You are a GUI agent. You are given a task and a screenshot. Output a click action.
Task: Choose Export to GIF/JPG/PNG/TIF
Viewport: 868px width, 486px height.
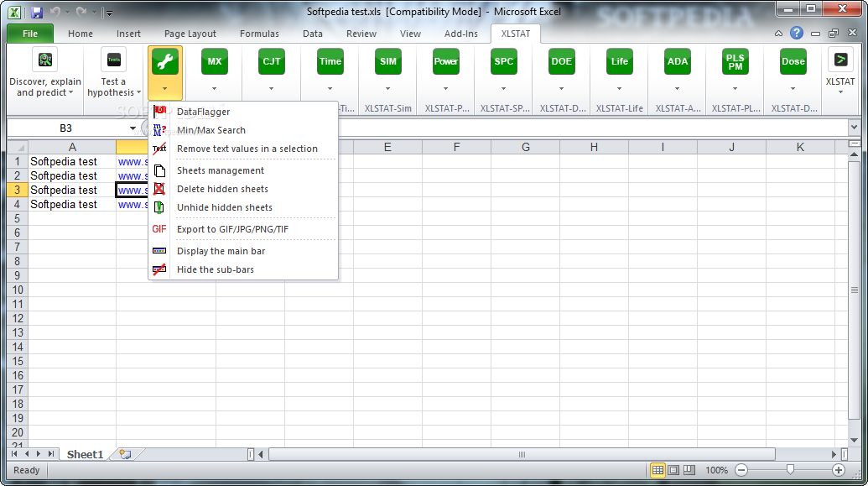pos(243,229)
